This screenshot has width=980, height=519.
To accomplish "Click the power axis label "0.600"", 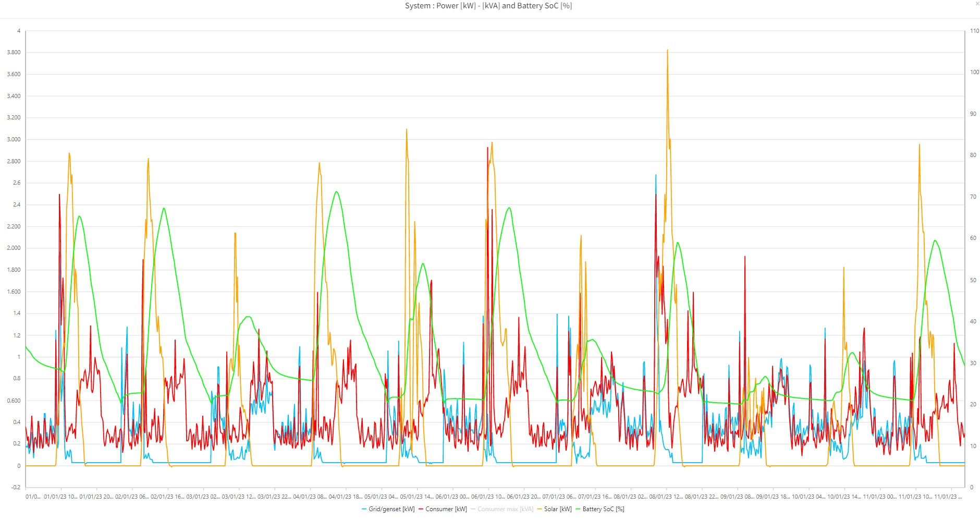I will click(14, 401).
